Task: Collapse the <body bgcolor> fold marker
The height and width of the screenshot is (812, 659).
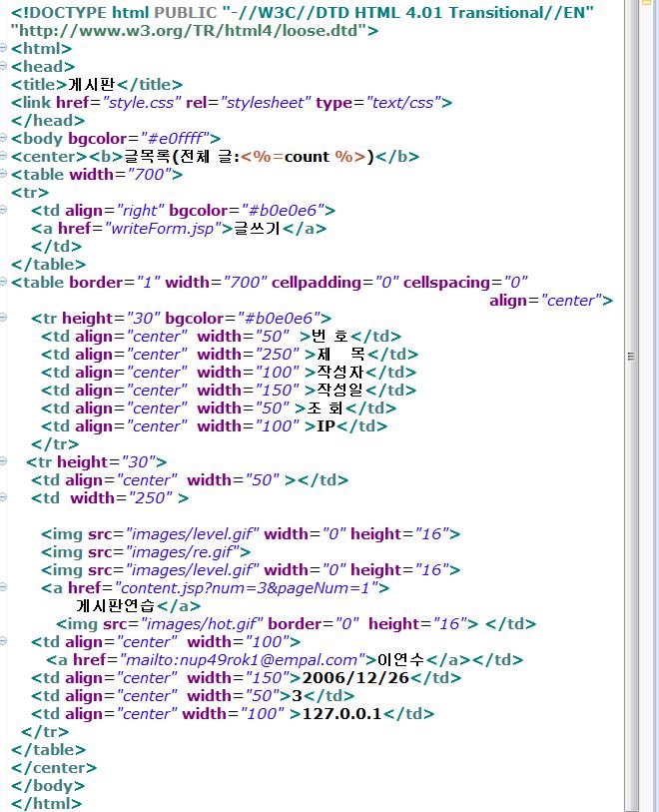Action: 3,138
